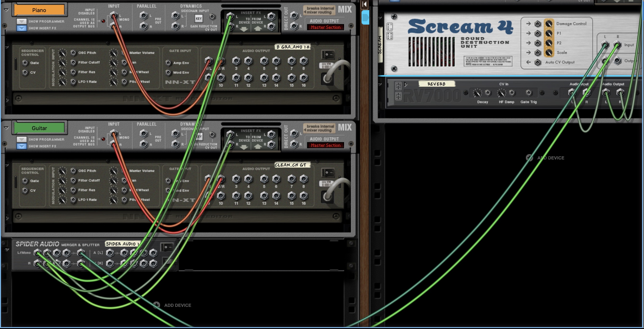Click the Scream 4 Auto CV Output jack
The width and height of the screenshot is (644, 329).
tap(537, 62)
